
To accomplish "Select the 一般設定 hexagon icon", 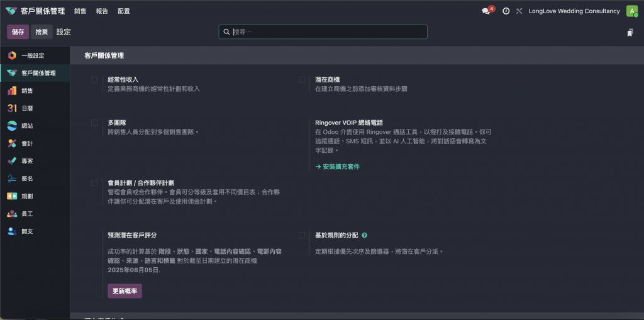I will tap(12, 55).
